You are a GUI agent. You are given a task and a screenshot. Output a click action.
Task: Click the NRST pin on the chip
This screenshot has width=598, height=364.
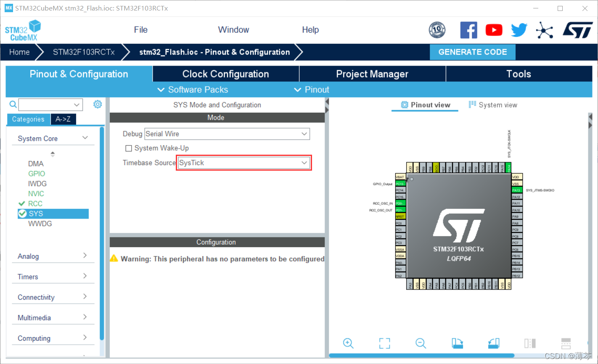pos(400,216)
